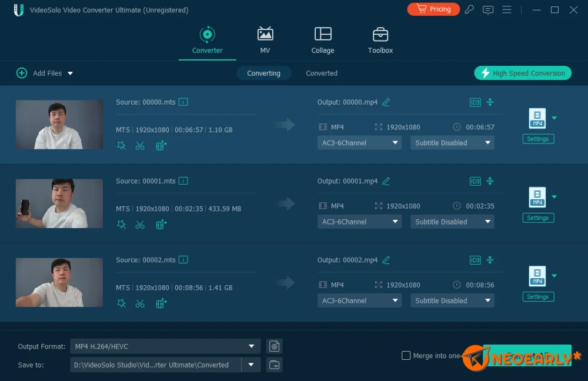The height and width of the screenshot is (381, 588).
Task: Select the 00000.mts video thumbnail
Action: tap(59, 125)
